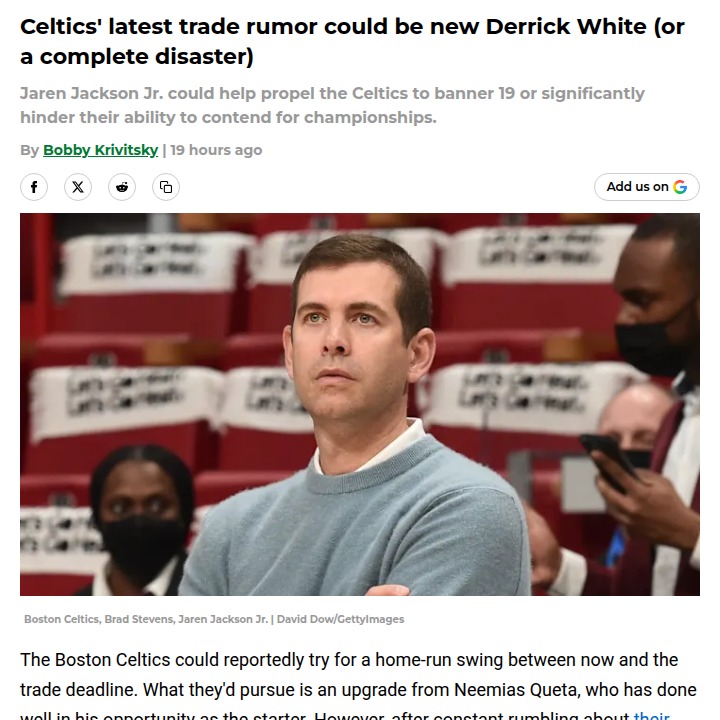Share the article on X
720x720 pixels.
(78, 187)
